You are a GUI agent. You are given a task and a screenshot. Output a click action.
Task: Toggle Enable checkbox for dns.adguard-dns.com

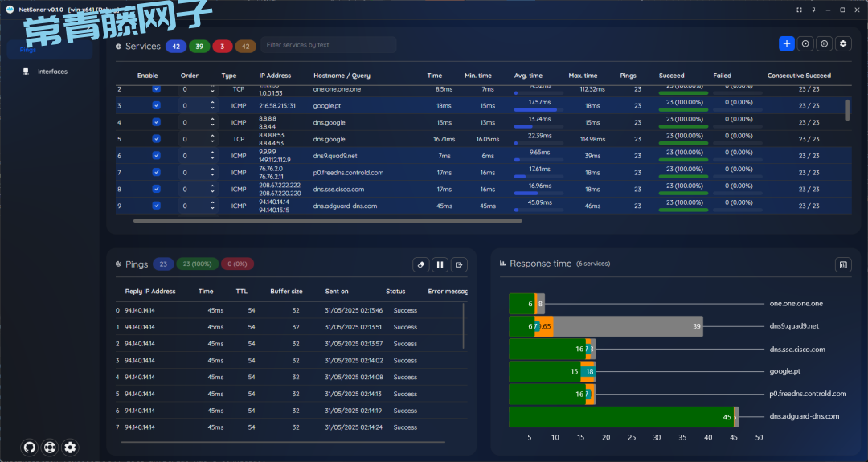coord(157,206)
